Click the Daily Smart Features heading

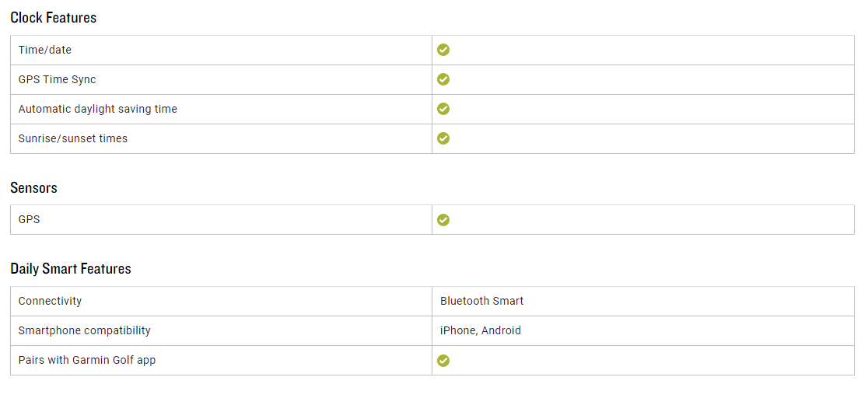coord(71,269)
